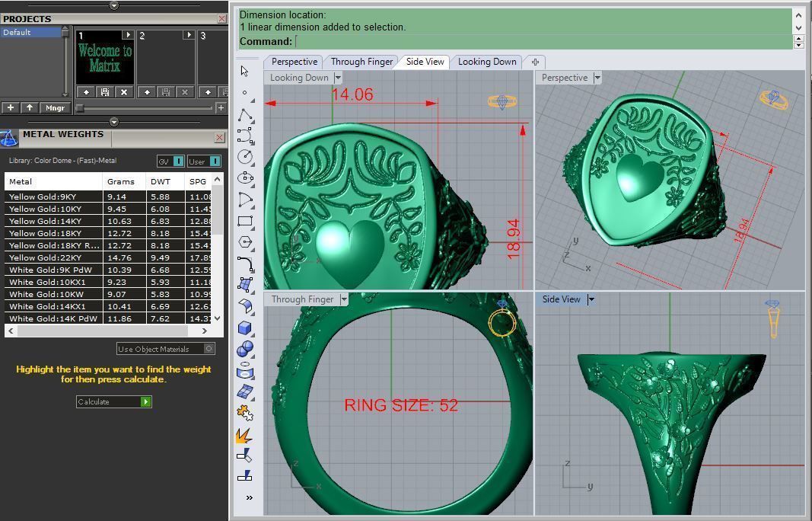The height and width of the screenshot is (521, 812).
Task: Switch to the Looking Down tab
Action: click(x=487, y=62)
